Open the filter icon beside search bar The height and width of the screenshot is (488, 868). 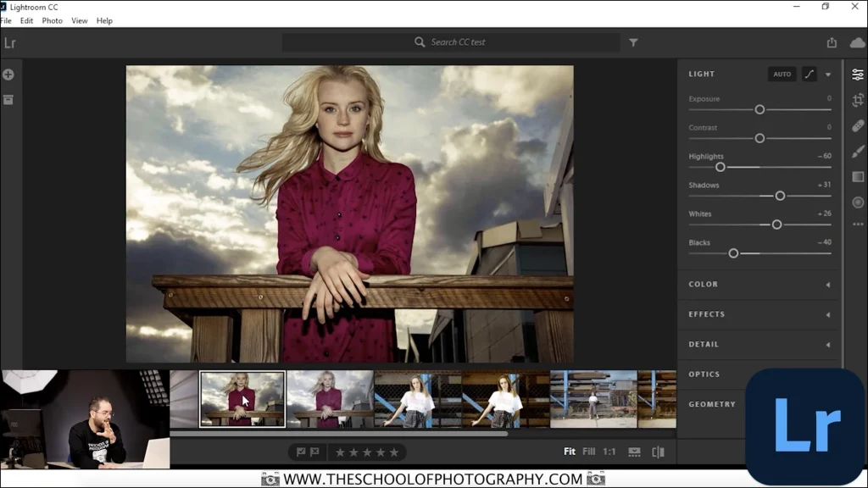[633, 41]
